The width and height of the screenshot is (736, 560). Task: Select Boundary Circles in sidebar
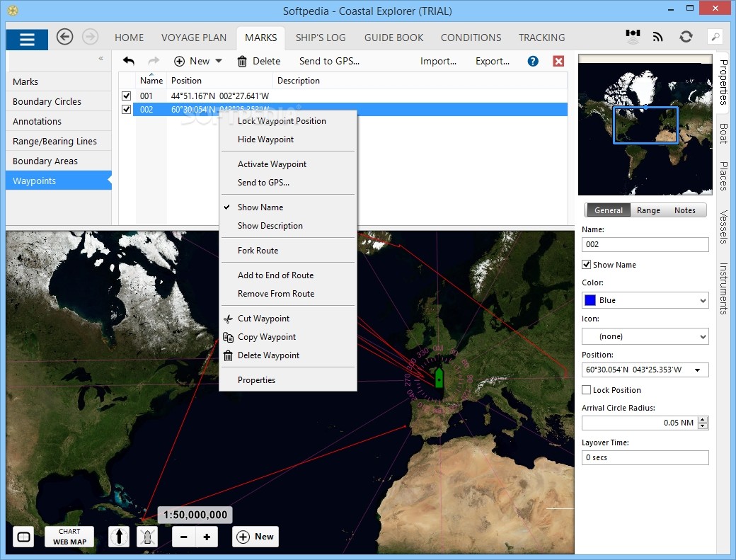59,101
